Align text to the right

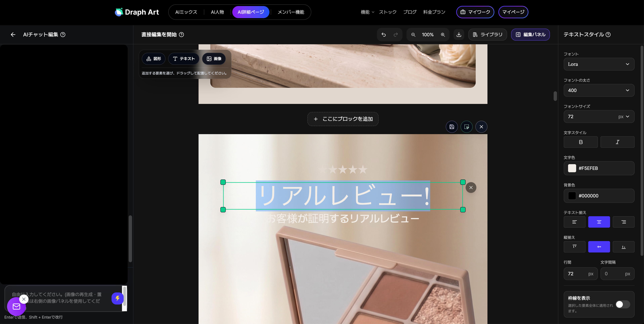624,222
